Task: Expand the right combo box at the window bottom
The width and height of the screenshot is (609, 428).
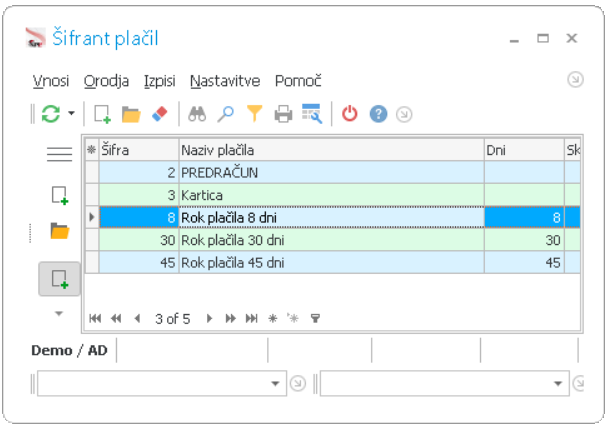Action: (558, 384)
